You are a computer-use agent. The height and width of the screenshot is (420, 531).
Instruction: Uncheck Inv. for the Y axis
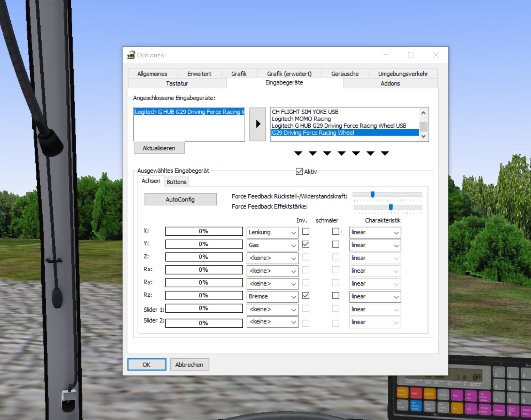[x=306, y=244]
